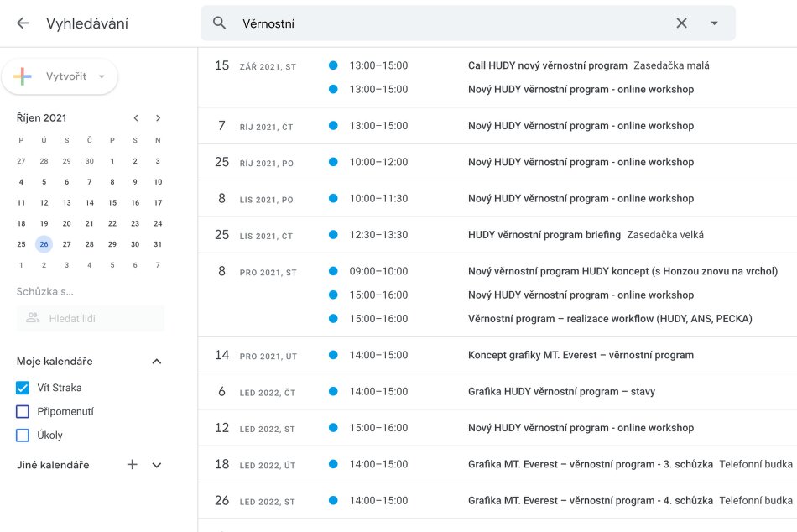
Task: Click the Hledat lidi people search field
Action: pos(91,318)
